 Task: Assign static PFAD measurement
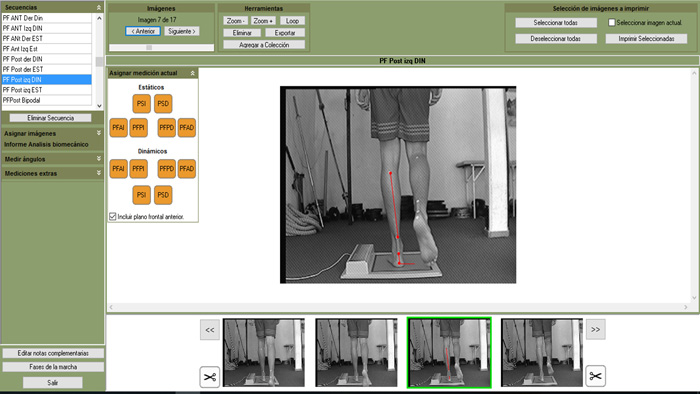pos(187,128)
